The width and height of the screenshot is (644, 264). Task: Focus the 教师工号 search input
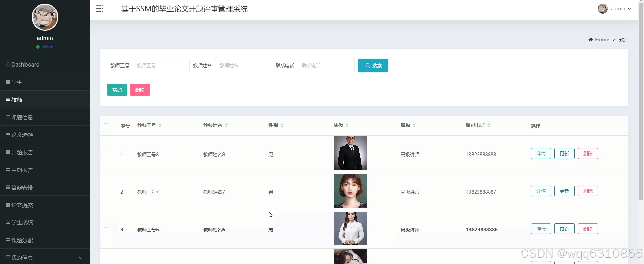[161, 65]
